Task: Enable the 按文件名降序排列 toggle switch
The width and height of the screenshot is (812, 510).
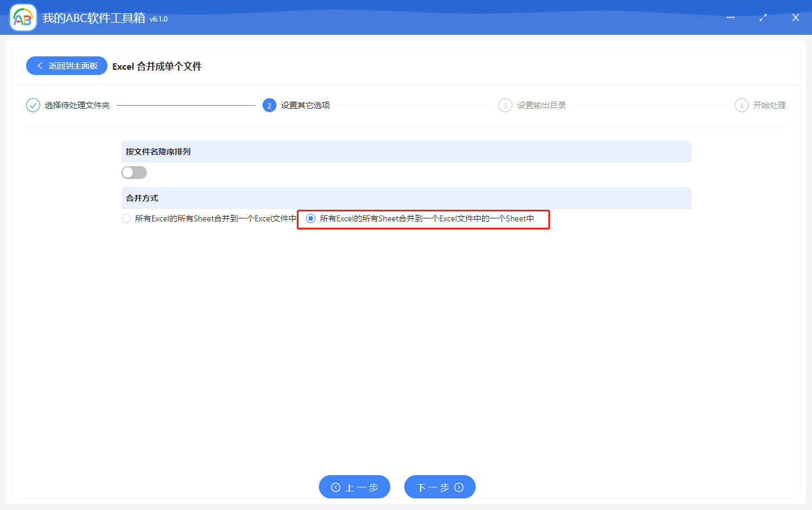Action: click(134, 173)
